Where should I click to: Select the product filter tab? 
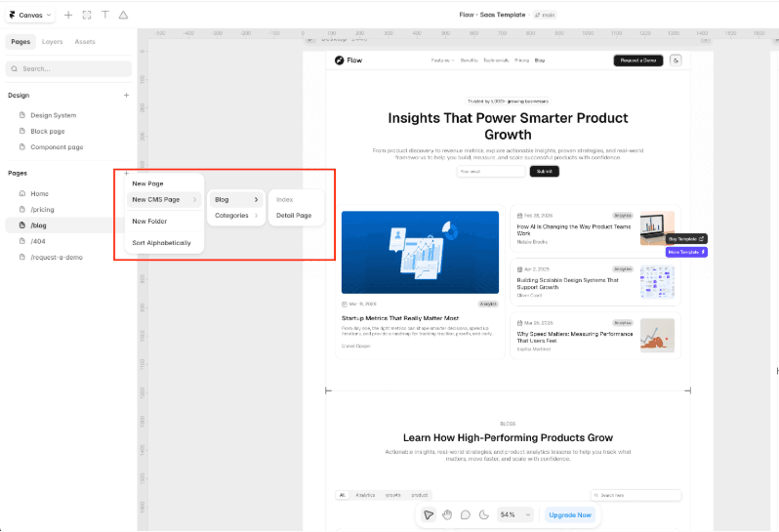(x=420, y=495)
